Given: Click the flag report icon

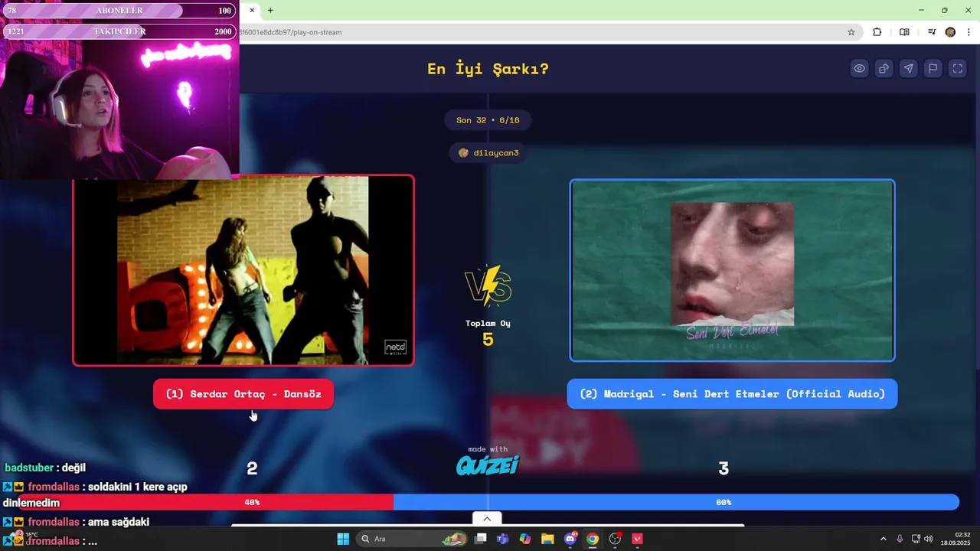Looking at the screenshot, I should click(933, 69).
